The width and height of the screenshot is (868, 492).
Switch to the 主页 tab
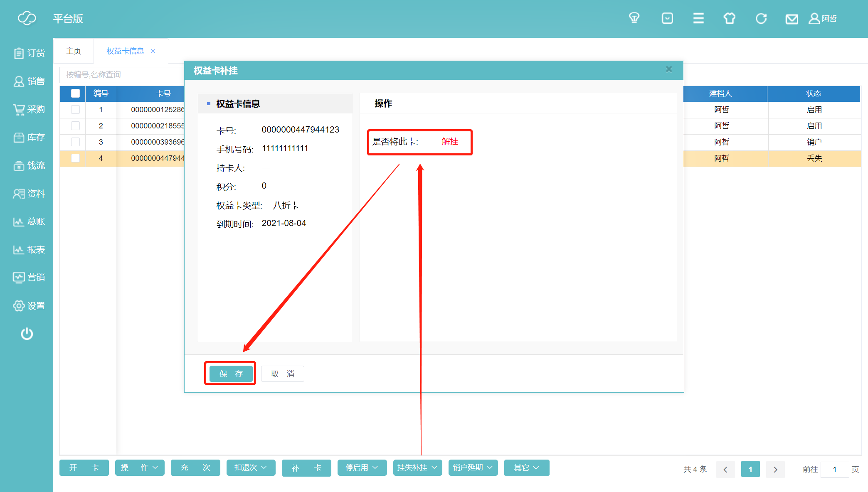click(74, 51)
